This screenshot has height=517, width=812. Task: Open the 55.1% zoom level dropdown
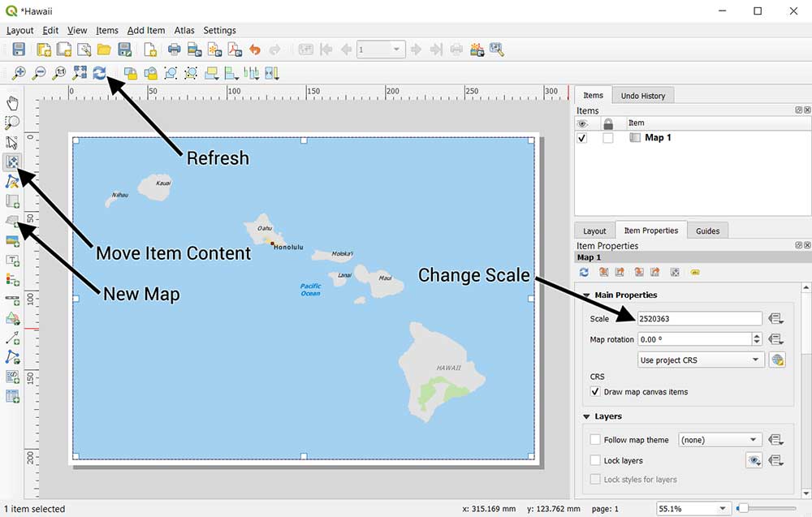[x=693, y=509]
